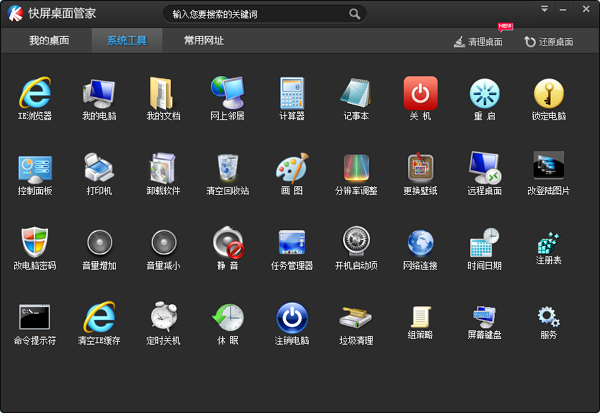600x413 pixels.
Task: Switch to 我的桌面 tab
Action: tap(49, 40)
